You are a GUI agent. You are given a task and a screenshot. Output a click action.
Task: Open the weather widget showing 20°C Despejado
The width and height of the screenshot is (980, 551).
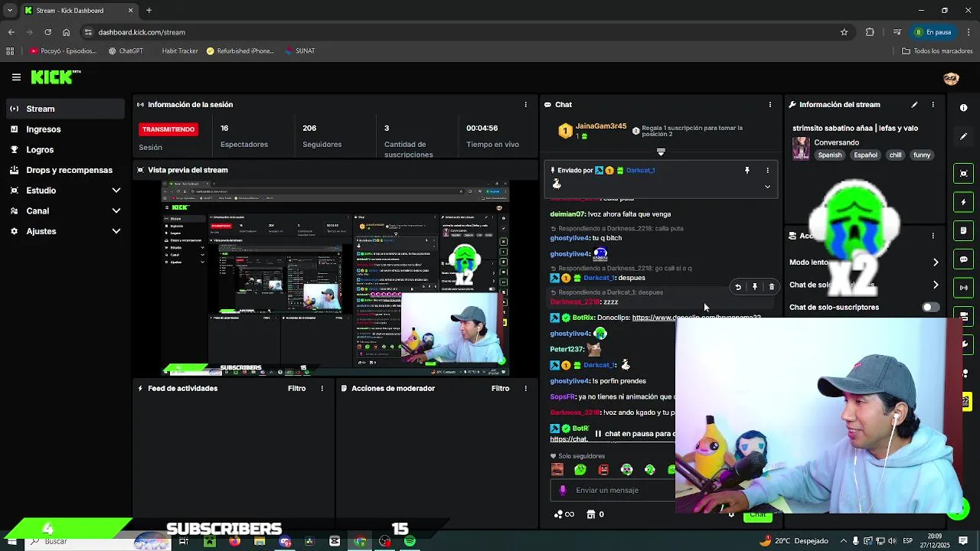coord(793,541)
